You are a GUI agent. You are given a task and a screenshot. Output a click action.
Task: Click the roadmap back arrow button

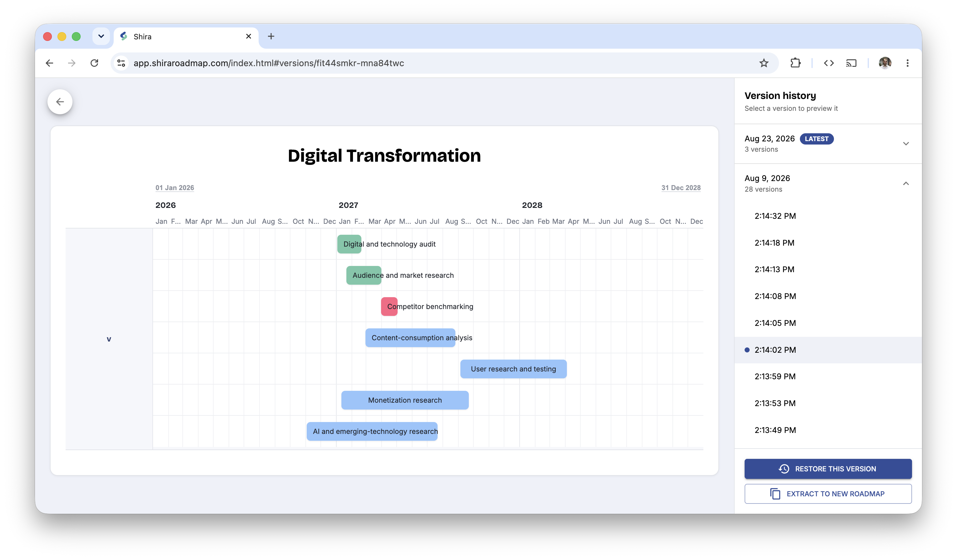pos(60,102)
